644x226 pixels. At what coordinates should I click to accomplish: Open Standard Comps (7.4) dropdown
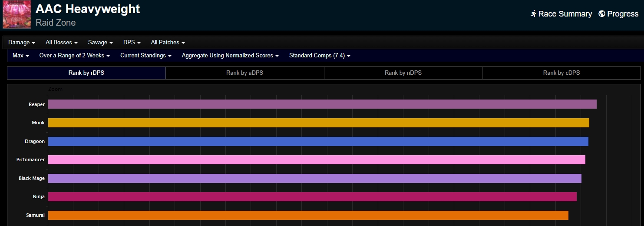coord(320,56)
